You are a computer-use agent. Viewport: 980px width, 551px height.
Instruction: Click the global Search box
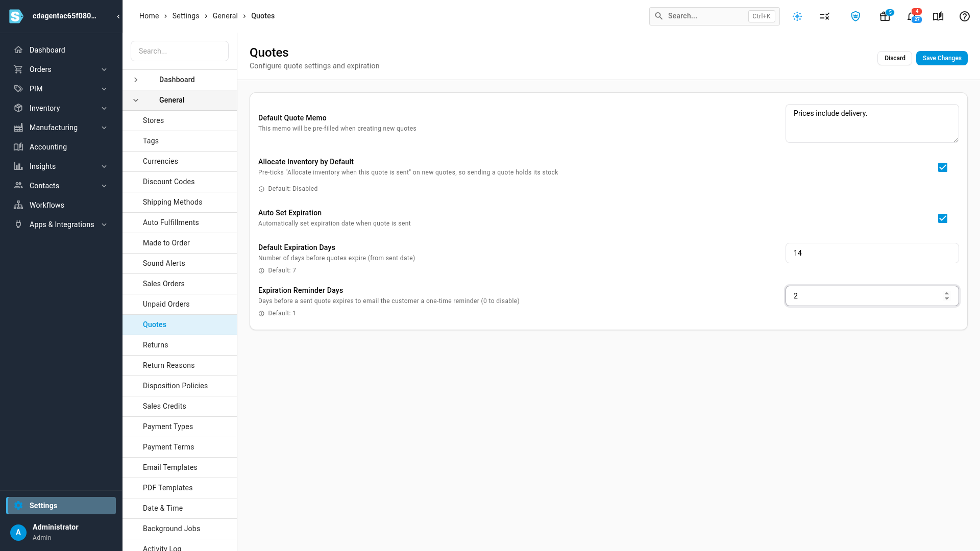pyautogui.click(x=714, y=16)
